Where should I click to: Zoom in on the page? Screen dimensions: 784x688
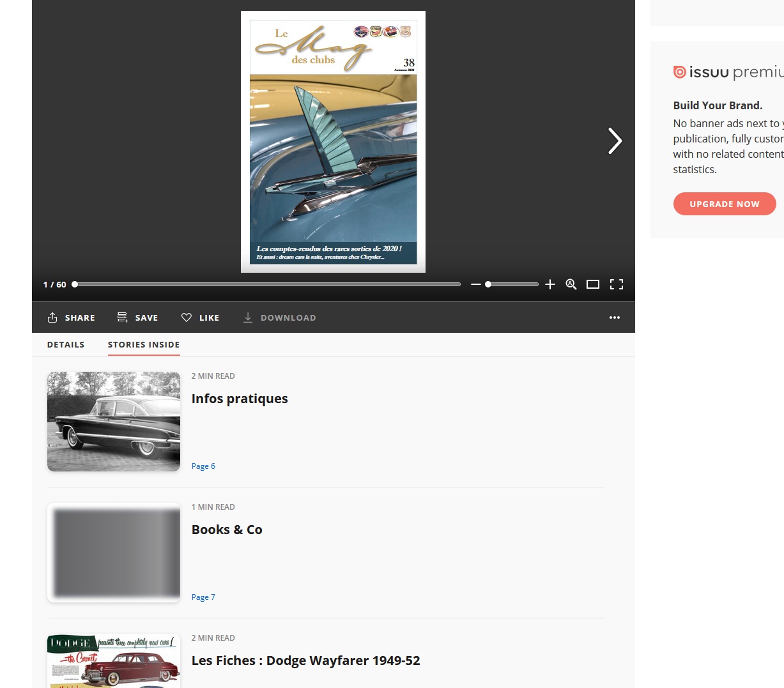point(550,284)
